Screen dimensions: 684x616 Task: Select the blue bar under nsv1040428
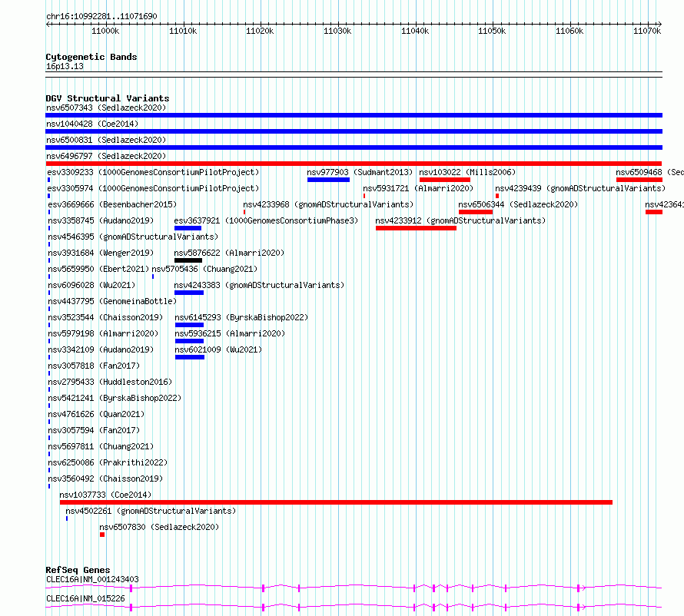click(354, 131)
